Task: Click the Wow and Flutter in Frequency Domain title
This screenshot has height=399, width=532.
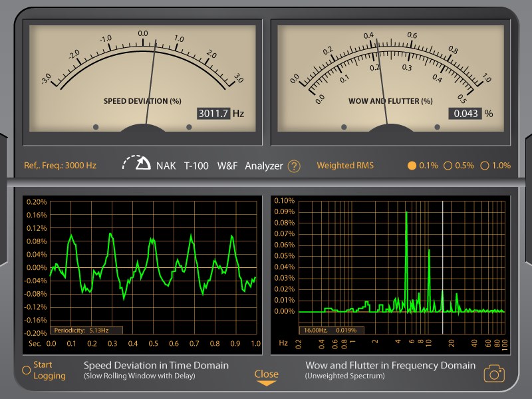Action: [x=390, y=365]
